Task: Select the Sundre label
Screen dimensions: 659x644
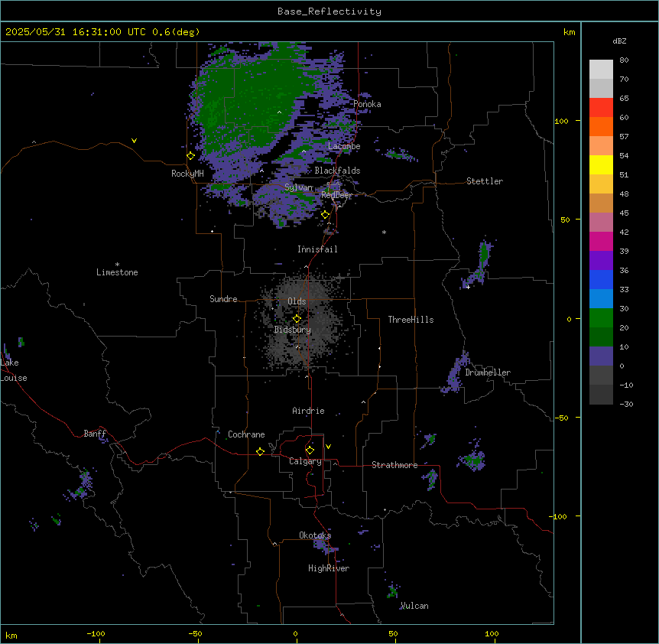Action: point(223,299)
